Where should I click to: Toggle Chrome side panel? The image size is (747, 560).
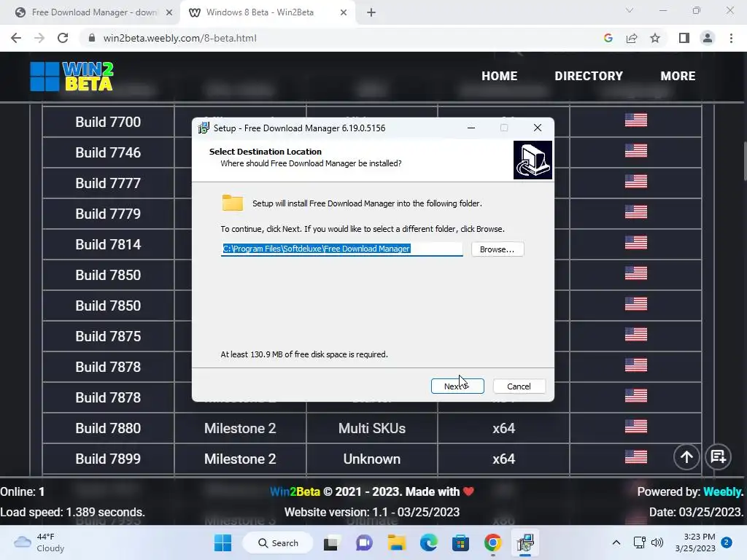pos(684,38)
